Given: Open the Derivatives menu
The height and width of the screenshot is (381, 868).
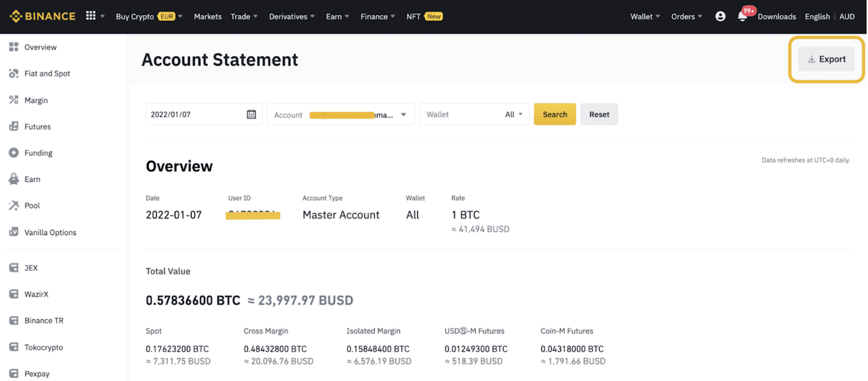Looking at the screenshot, I should (x=291, y=16).
